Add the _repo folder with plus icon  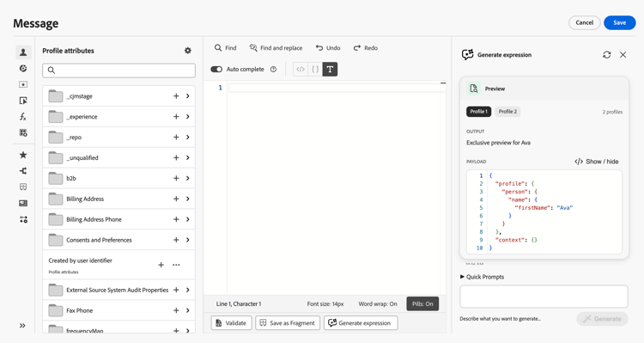point(176,137)
